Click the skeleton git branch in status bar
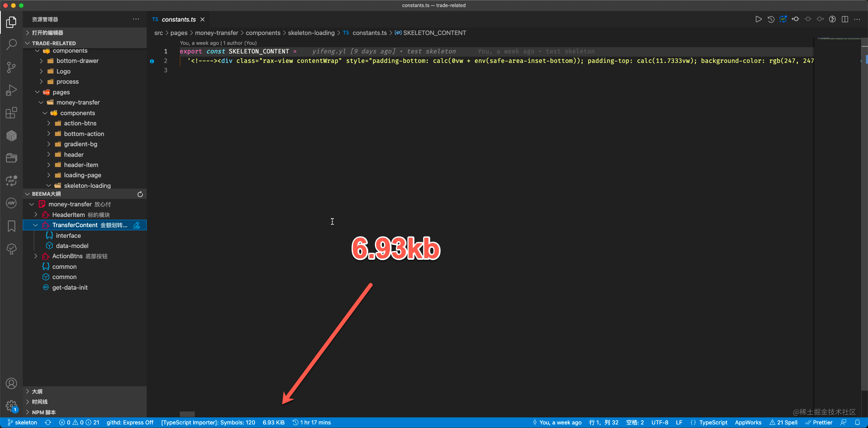 tap(22, 422)
